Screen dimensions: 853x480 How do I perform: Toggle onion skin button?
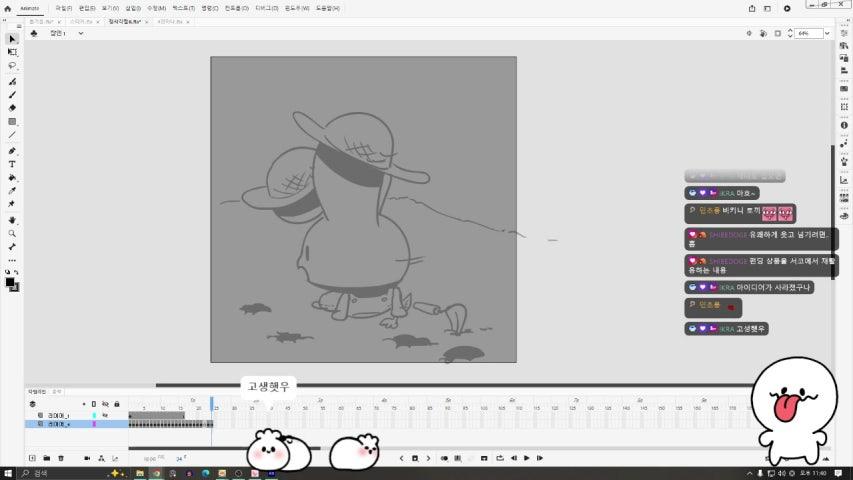(444, 458)
